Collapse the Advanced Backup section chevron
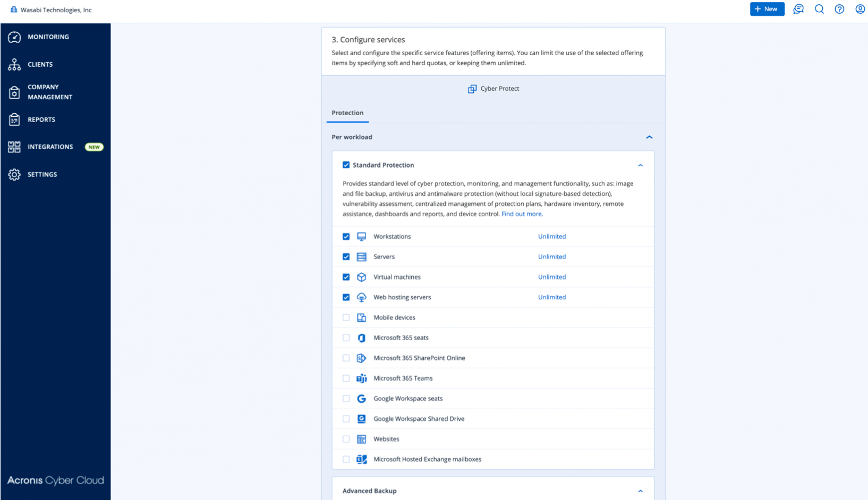 [640, 491]
